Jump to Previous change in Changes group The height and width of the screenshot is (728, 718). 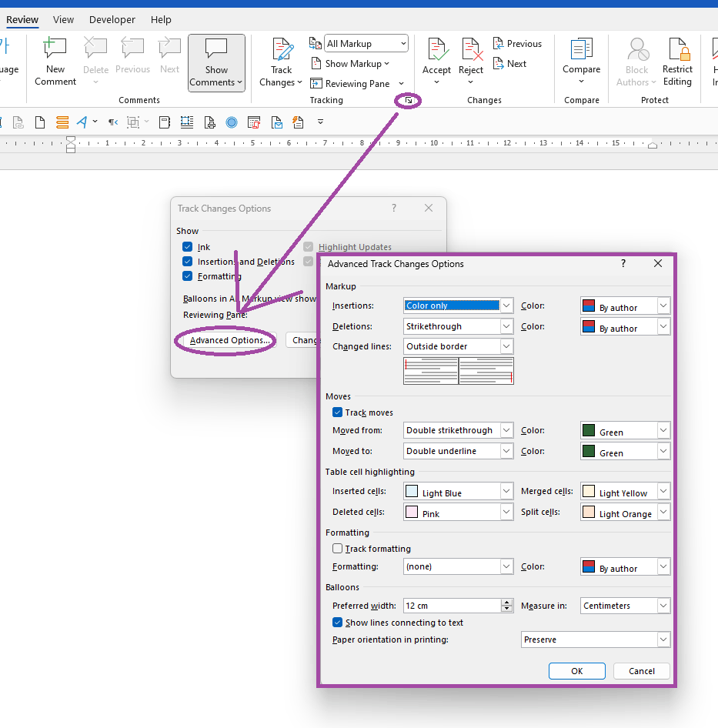click(x=517, y=44)
